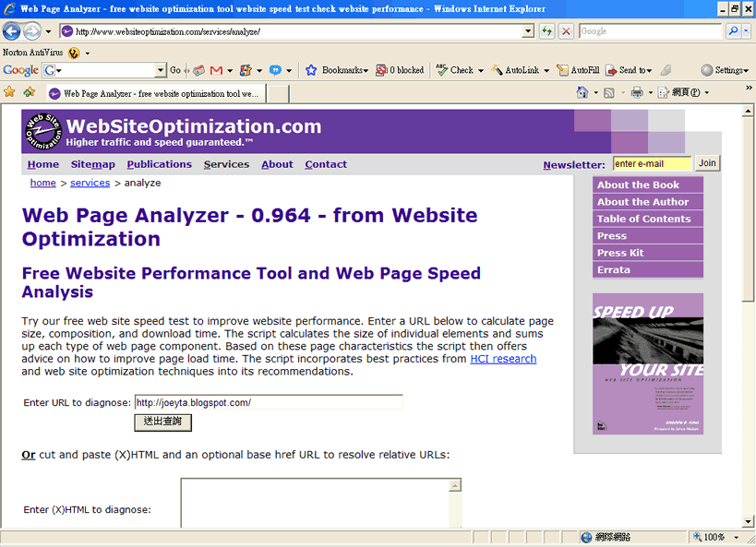The width and height of the screenshot is (756, 547).
Task: Click the Speed Up Your Site book cover
Action: 647,363
